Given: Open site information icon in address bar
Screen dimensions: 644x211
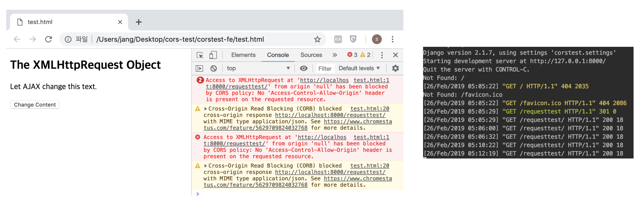Looking at the screenshot, I should (68, 39).
